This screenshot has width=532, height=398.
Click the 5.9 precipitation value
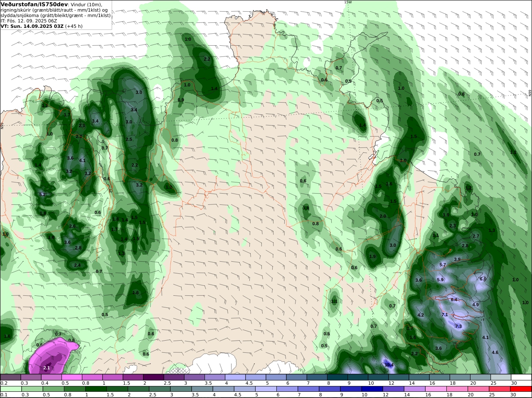click(441, 280)
